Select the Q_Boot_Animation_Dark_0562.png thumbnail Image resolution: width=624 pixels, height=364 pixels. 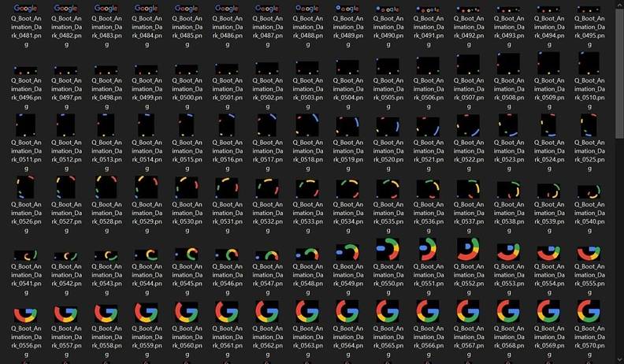pos(267,311)
